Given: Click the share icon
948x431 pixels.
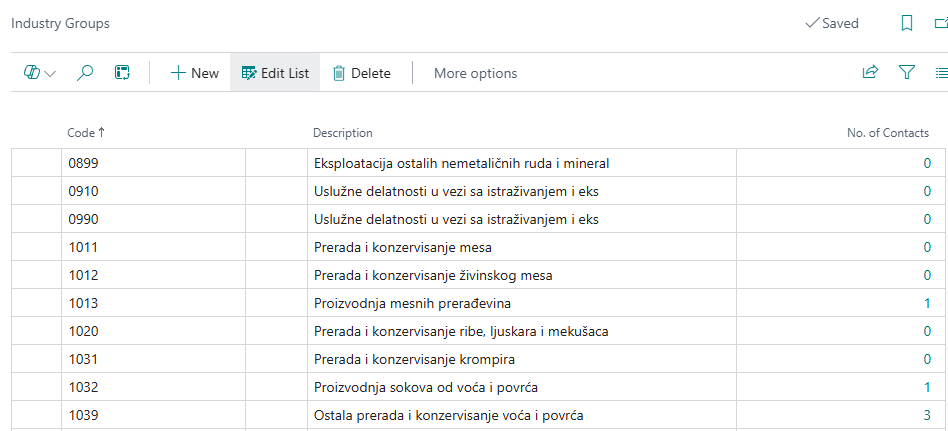Looking at the screenshot, I should pyautogui.click(x=870, y=72).
